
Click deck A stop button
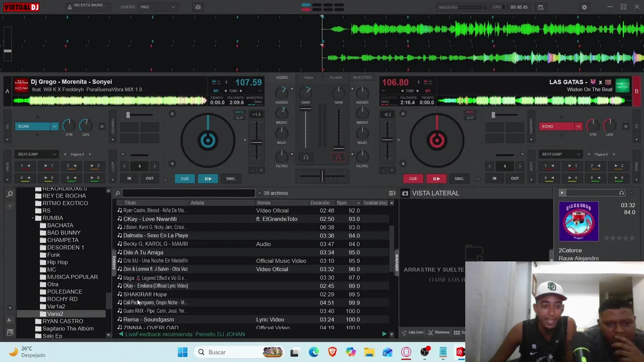coord(172,163)
